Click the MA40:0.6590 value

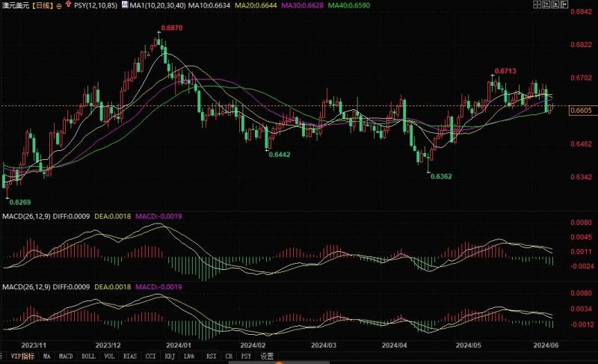(349, 5)
